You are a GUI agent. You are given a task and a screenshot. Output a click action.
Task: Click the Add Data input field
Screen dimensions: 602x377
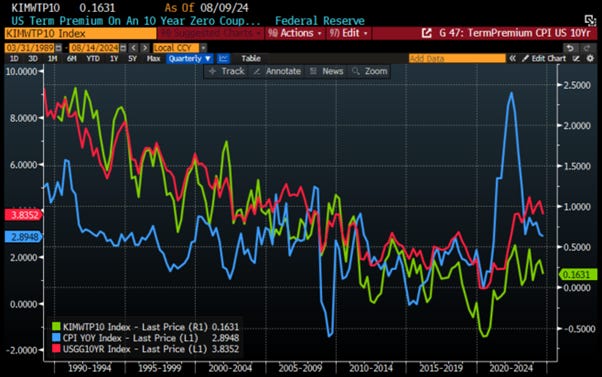click(457, 58)
